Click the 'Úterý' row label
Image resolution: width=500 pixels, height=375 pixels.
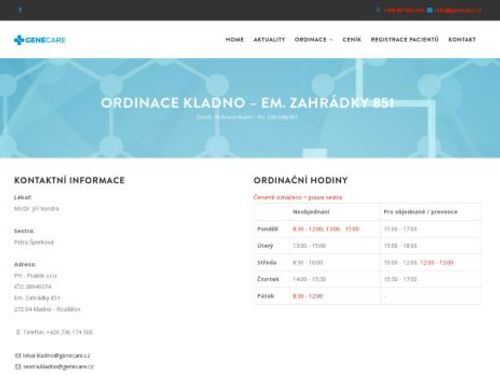[x=265, y=246]
